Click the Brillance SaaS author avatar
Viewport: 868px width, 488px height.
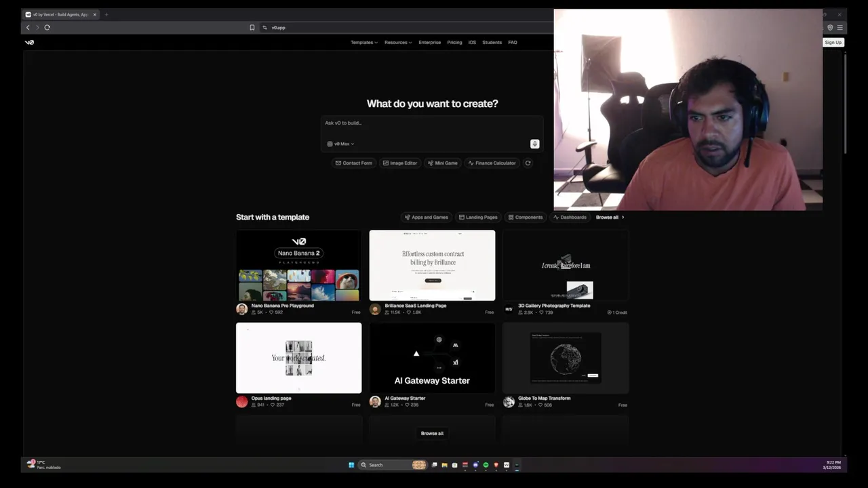(x=375, y=309)
